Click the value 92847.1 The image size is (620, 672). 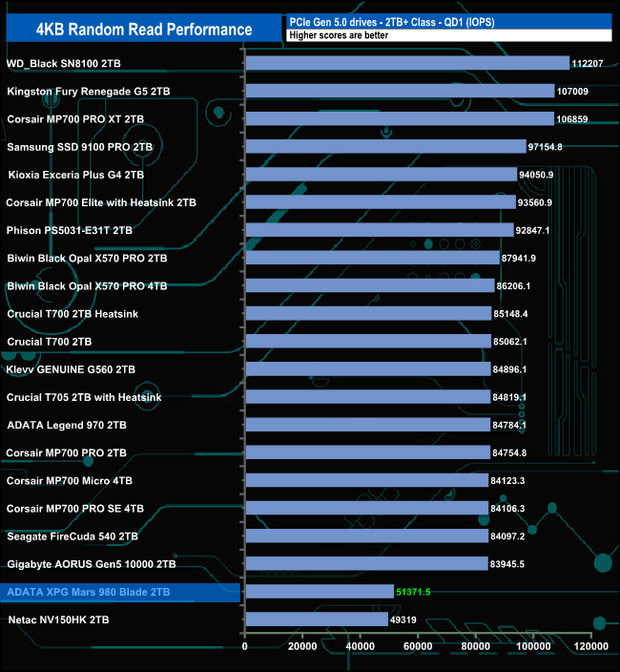coord(532,230)
